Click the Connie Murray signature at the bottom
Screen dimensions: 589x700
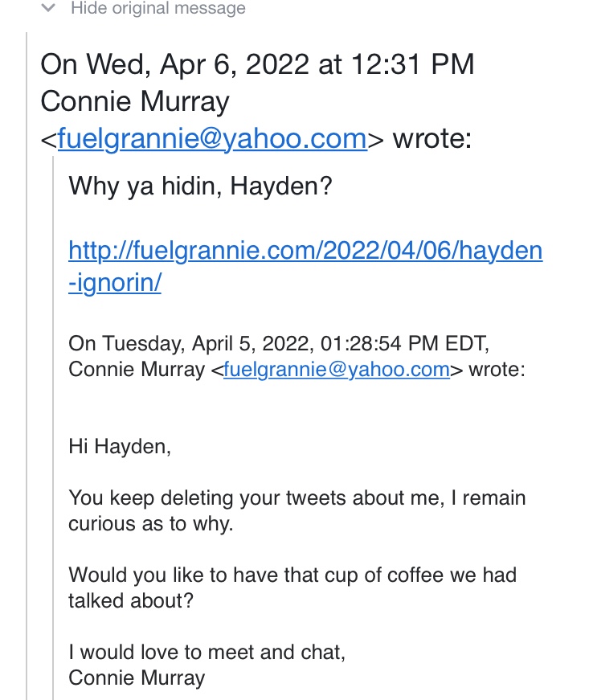point(137,677)
